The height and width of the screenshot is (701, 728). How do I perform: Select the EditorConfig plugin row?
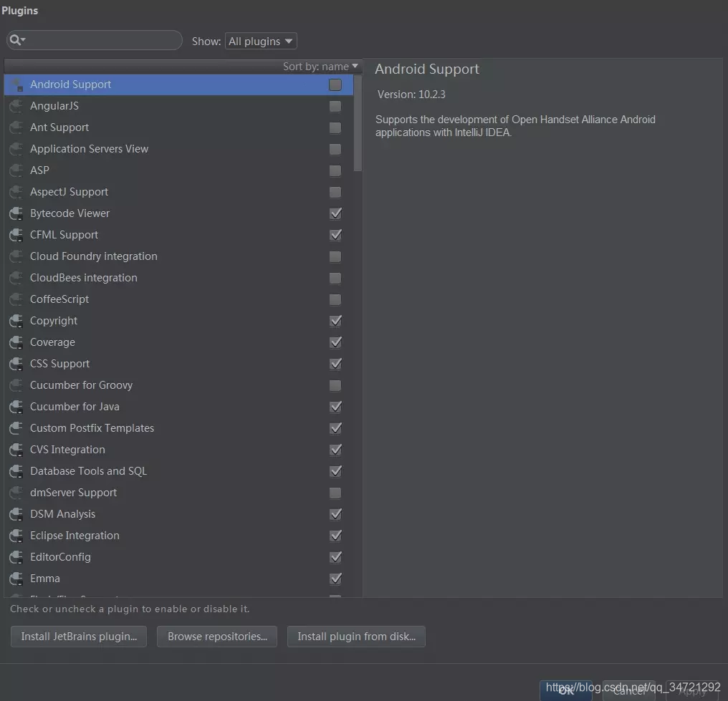178,556
